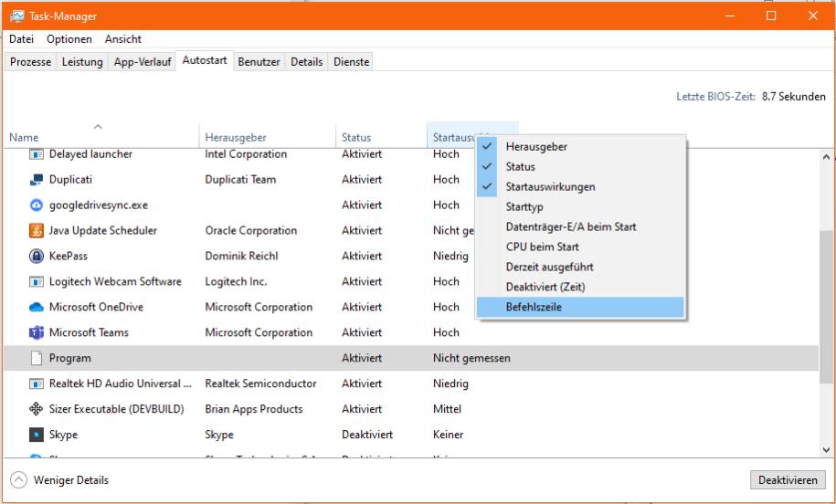The image size is (836, 504).
Task: Sort by Startauswirkungen column header
Action: (x=451, y=135)
